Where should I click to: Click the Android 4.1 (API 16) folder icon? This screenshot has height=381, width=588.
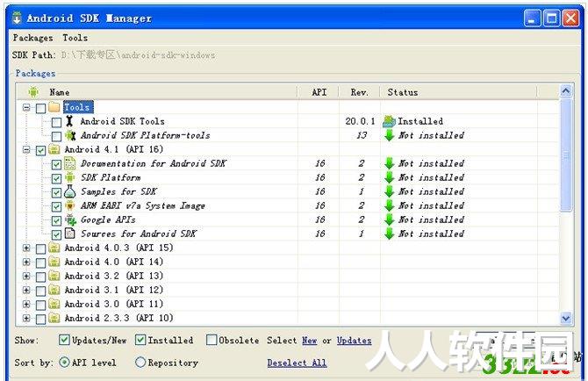(x=54, y=149)
